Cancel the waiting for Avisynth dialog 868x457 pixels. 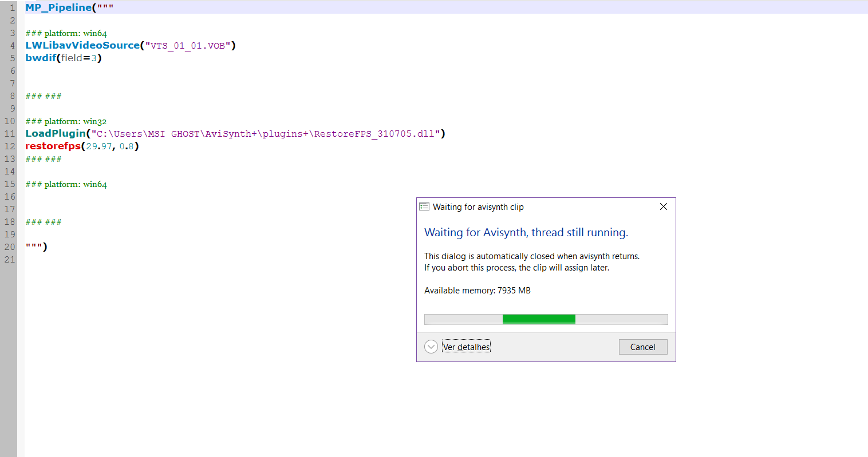643,347
